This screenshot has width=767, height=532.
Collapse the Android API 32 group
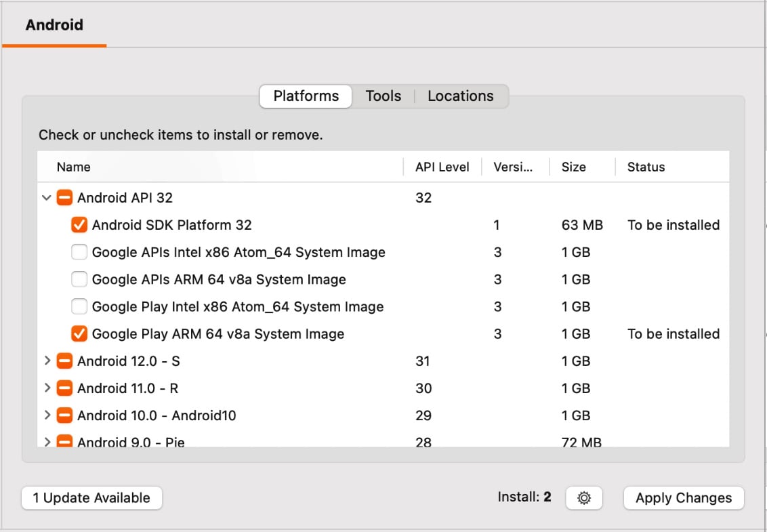[x=47, y=198]
